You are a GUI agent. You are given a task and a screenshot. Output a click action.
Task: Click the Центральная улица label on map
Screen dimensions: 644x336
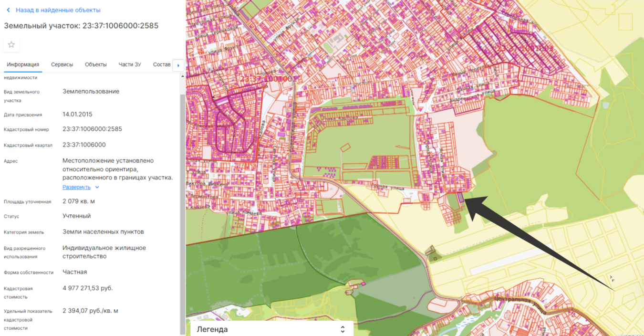click(513, 300)
